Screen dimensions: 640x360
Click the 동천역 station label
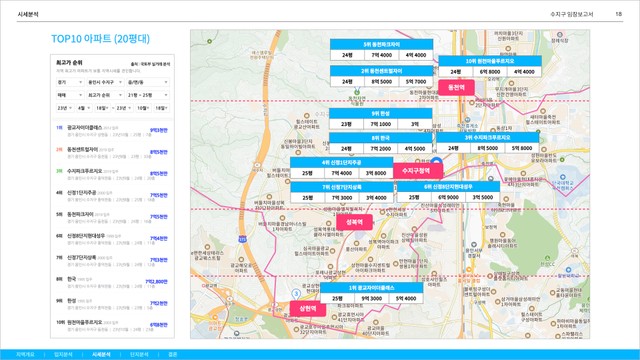click(456, 87)
